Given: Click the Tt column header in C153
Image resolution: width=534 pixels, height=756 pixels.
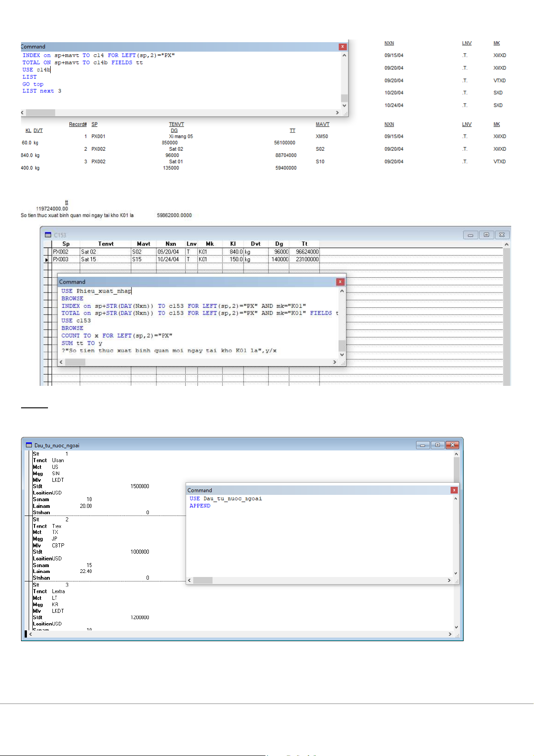Looking at the screenshot, I should (304, 244).
